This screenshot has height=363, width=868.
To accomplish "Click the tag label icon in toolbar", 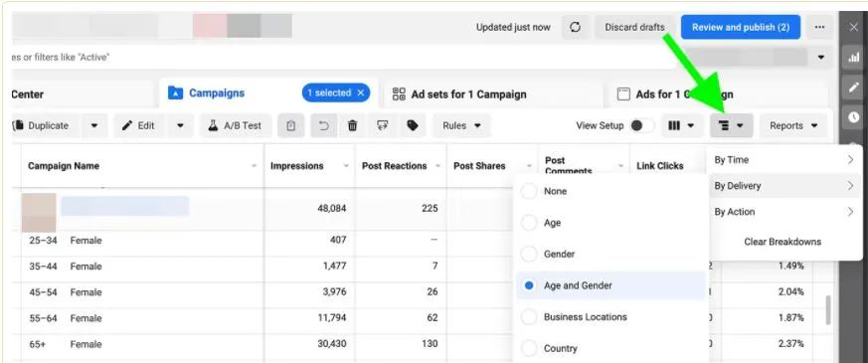I will (413, 125).
